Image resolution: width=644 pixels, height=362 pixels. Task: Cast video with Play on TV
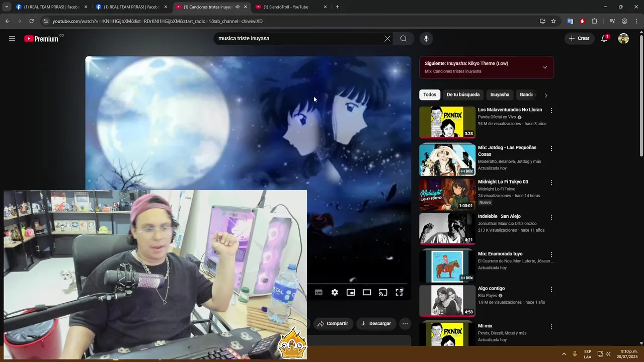[x=383, y=292]
